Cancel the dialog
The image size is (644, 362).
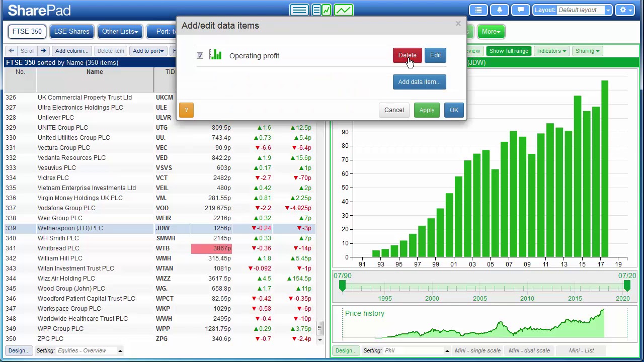pyautogui.click(x=394, y=110)
